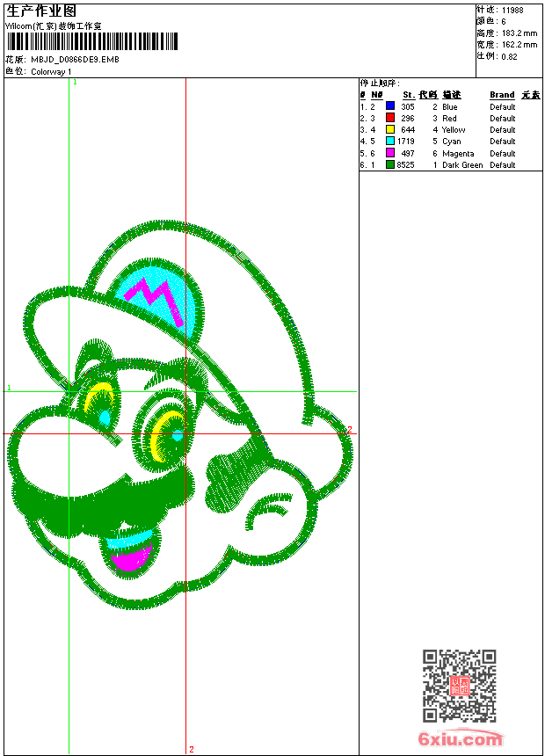Select the Cyan color swatch in the table

pyautogui.click(x=390, y=141)
